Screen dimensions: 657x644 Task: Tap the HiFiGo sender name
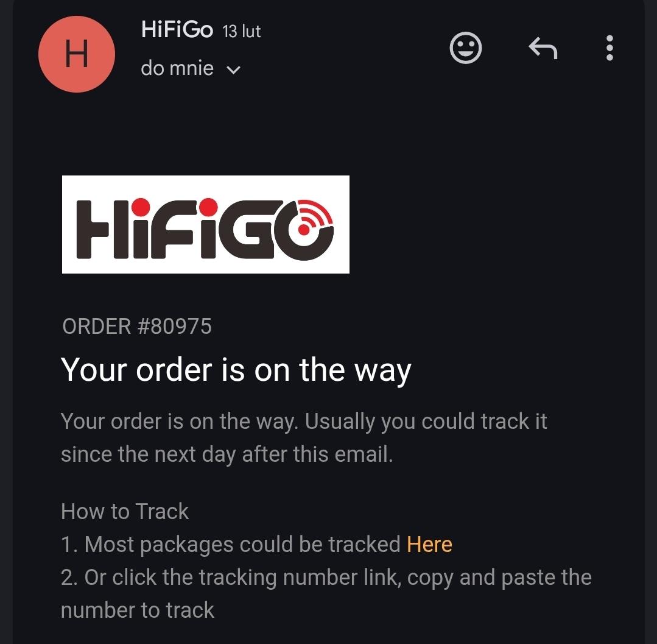tap(177, 30)
